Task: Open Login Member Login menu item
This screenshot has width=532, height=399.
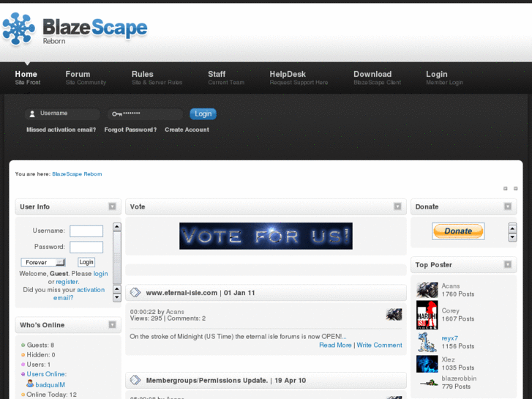Action: 444,78
